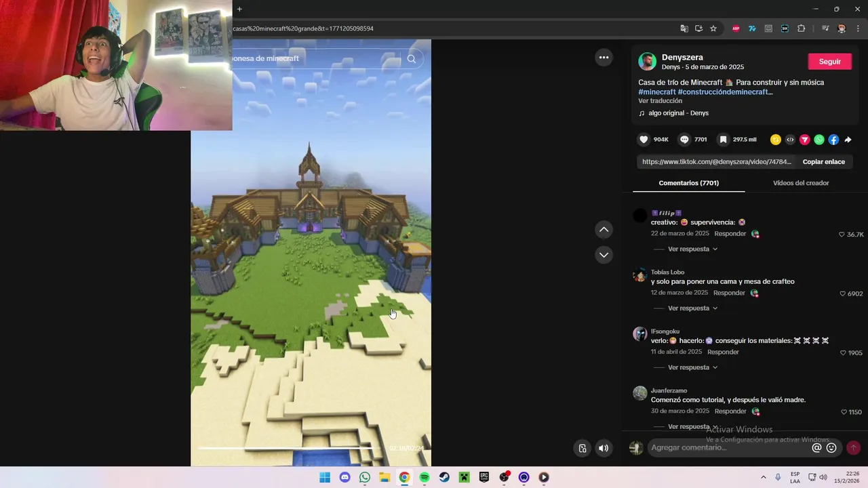Bookmark this page with the star icon

pyautogui.click(x=713, y=28)
